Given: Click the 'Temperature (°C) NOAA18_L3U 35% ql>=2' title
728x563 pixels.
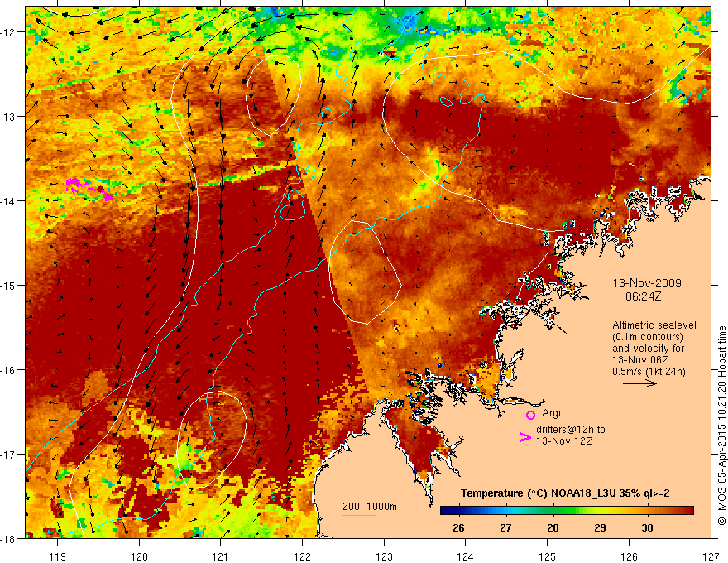Looking at the screenshot, I should click(565, 493).
